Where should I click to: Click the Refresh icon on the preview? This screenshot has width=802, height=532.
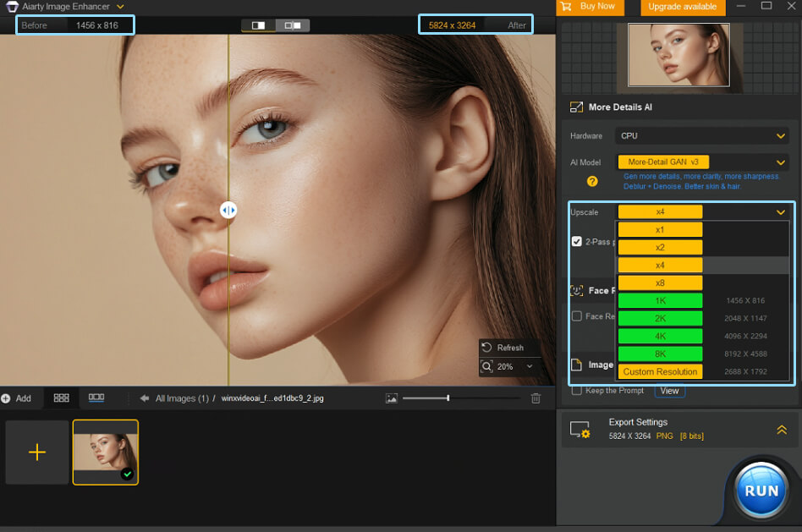(485, 347)
